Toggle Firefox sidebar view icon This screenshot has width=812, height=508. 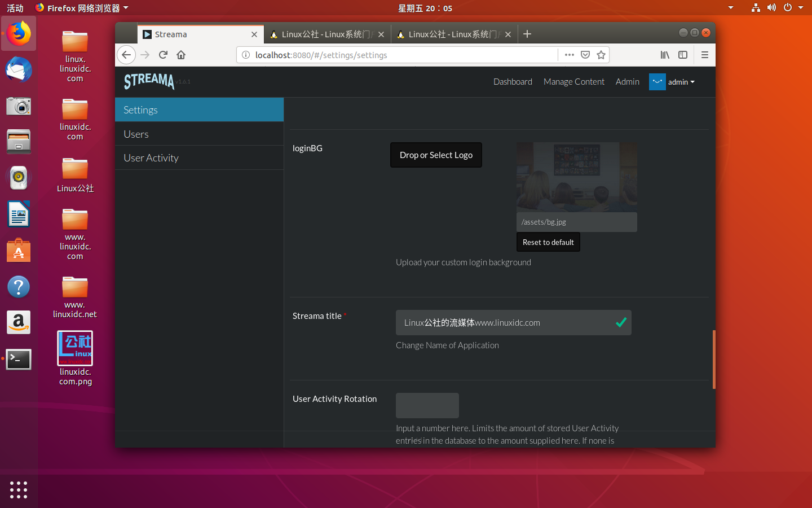[x=683, y=55]
